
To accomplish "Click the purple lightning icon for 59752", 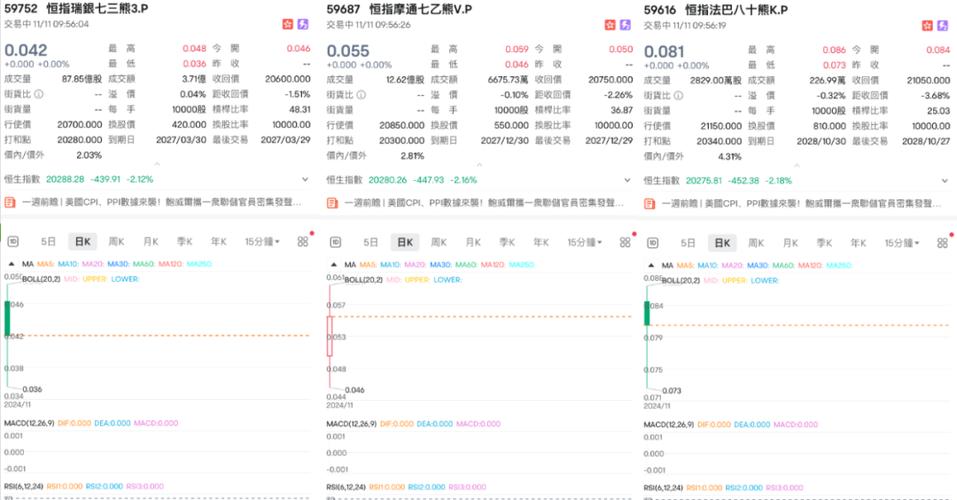I will point(303,24).
